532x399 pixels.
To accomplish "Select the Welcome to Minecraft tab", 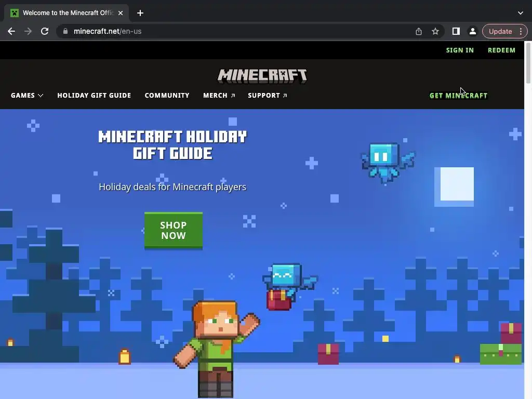I will point(66,13).
